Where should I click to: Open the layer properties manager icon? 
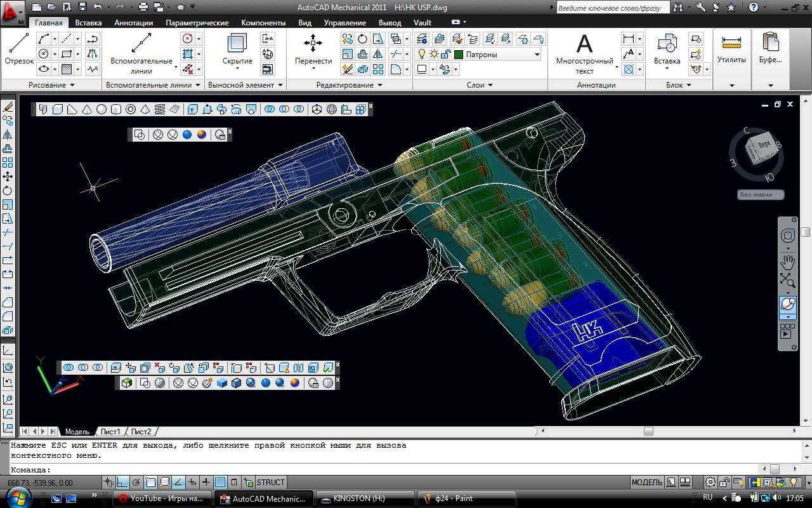pos(422,39)
